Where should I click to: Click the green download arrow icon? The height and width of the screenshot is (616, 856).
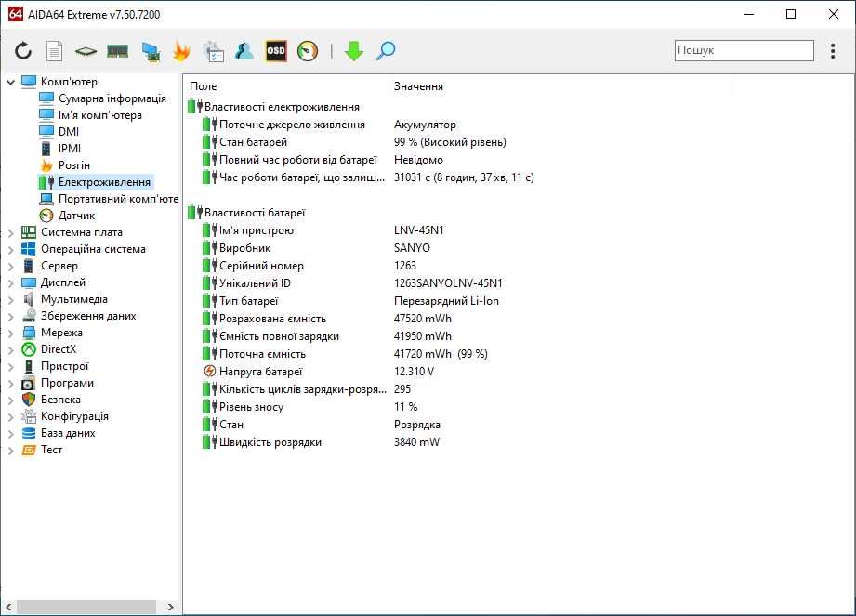[354, 51]
